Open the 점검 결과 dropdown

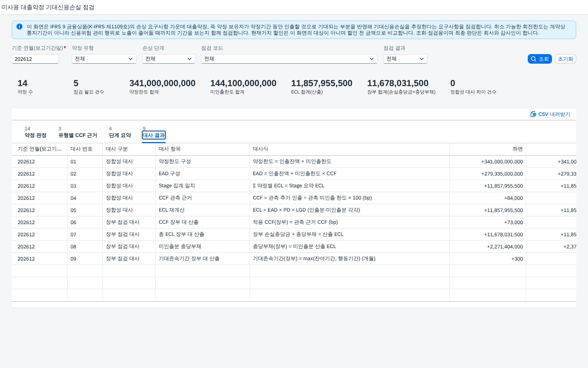pyautogui.click(x=405, y=59)
